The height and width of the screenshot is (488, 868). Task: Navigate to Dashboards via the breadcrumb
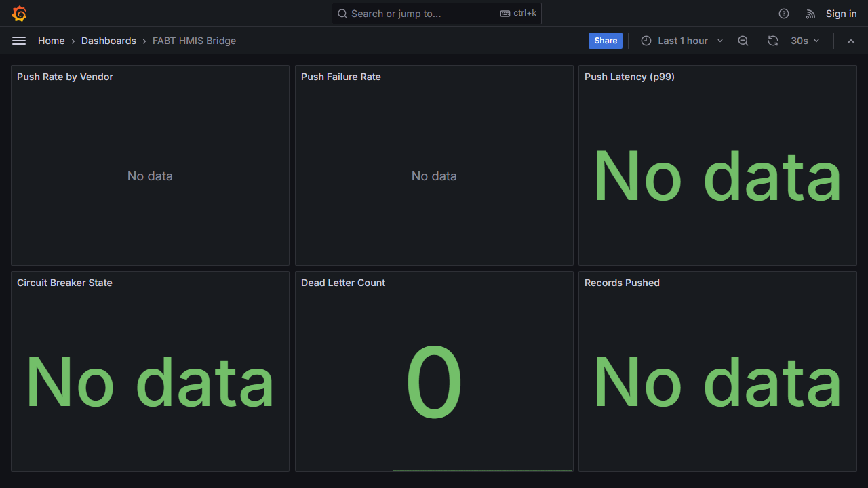[108, 41]
